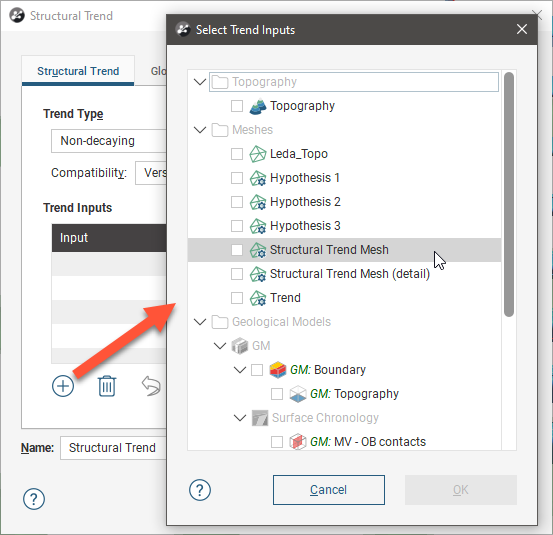Viewport: 553px width, 535px height.
Task: Click the Leda_Topo mesh icon
Action: tap(257, 154)
